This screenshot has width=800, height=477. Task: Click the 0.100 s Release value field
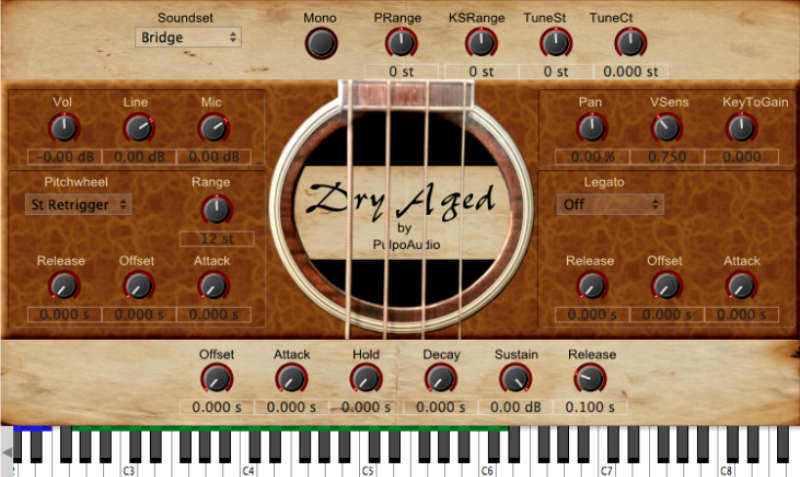590,408
